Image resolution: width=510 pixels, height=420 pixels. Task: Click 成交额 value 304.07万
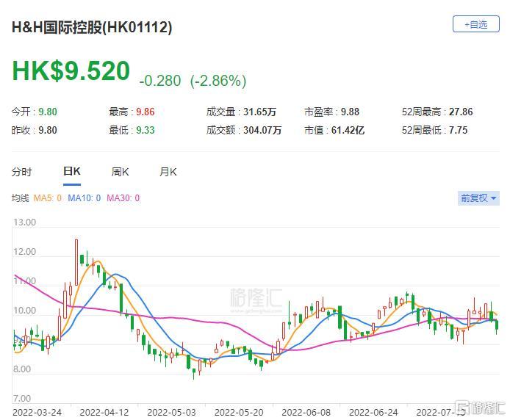click(x=262, y=131)
